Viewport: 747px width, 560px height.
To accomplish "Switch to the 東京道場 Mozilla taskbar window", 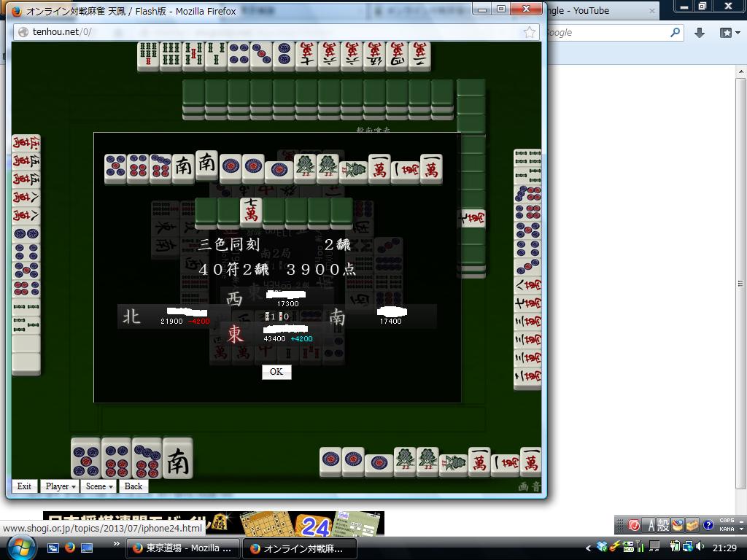I will [183, 548].
